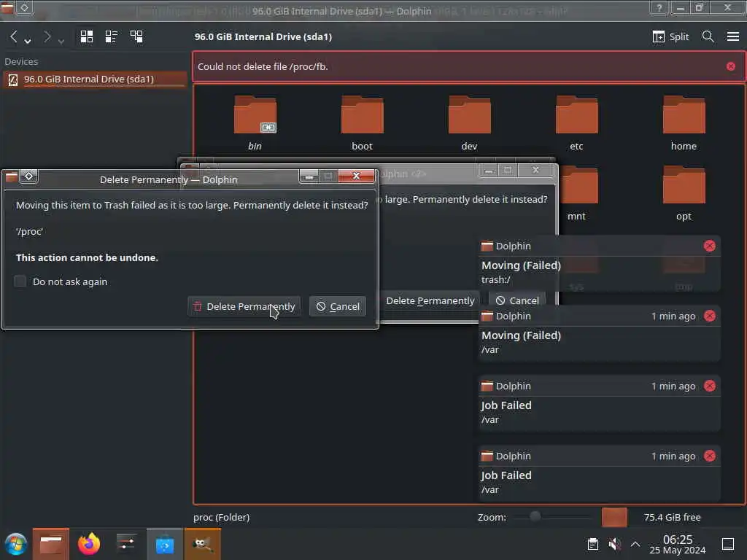Launch Firefox from the taskbar
Viewport: 747px width, 560px height.
coord(89,544)
